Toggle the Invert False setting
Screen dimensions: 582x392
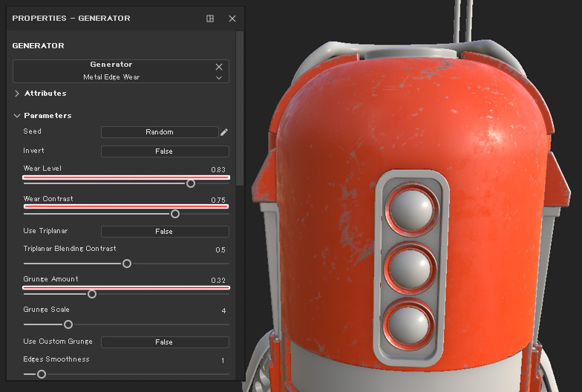(165, 151)
